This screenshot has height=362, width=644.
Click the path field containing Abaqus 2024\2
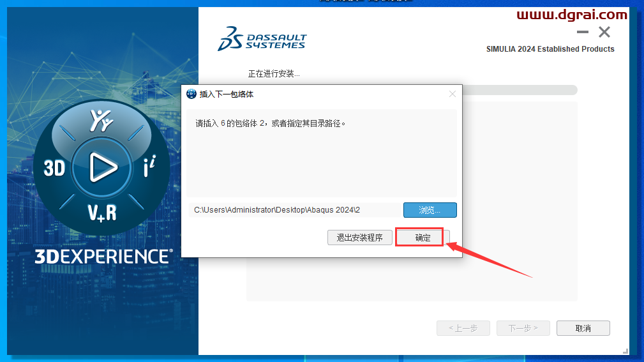(x=294, y=210)
